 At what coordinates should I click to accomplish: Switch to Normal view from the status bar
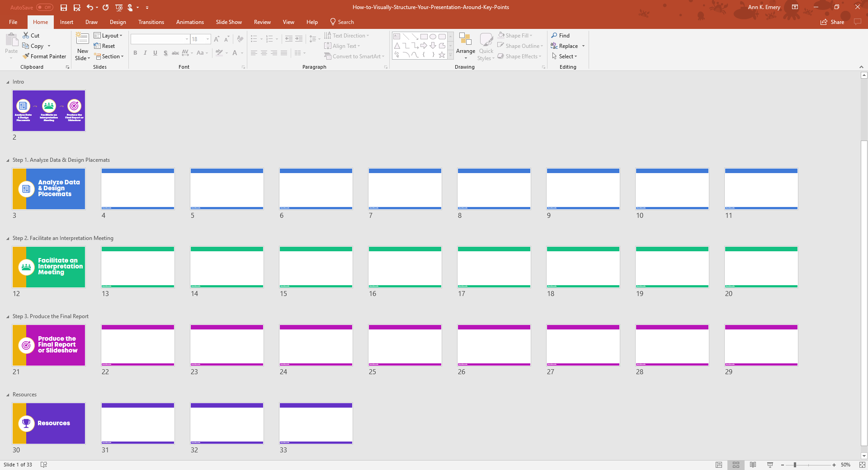pos(718,465)
